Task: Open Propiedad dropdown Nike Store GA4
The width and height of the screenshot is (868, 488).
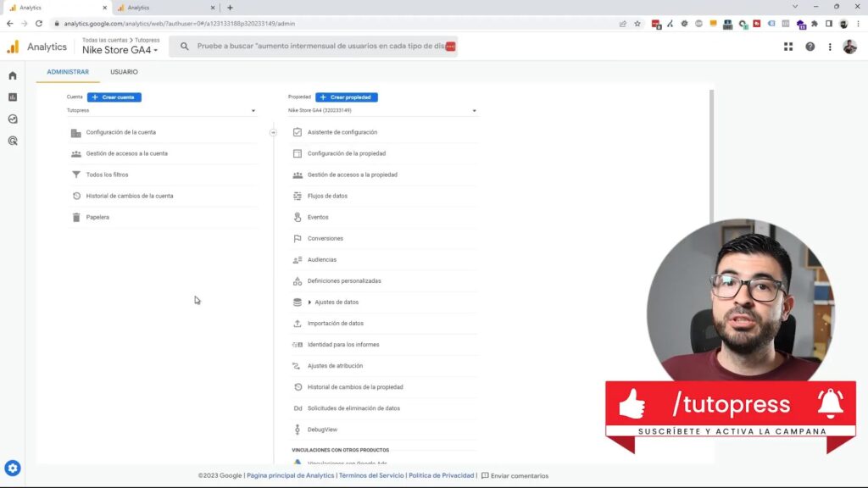Action: (x=382, y=111)
